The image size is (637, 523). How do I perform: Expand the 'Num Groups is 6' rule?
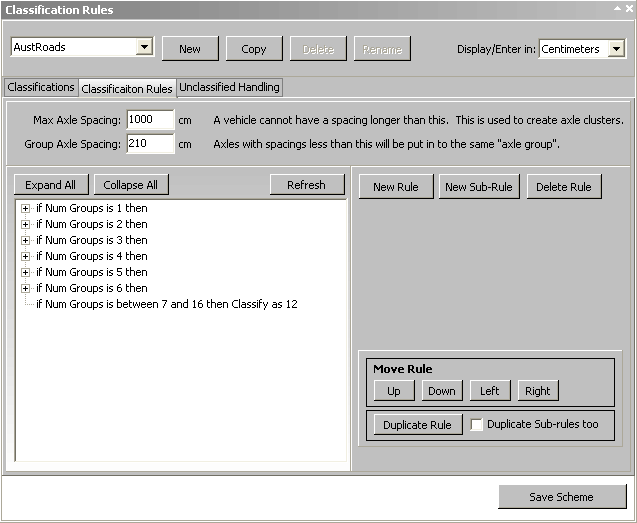point(25,288)
